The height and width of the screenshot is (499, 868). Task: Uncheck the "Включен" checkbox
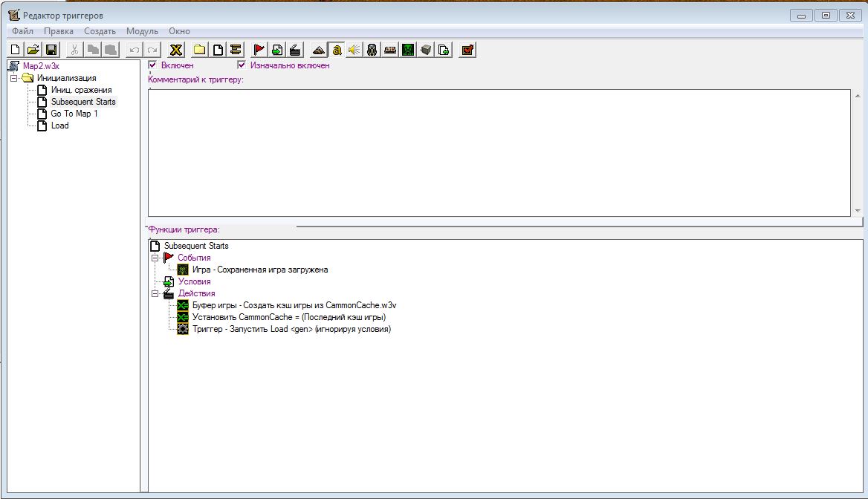tap(153, 65)
